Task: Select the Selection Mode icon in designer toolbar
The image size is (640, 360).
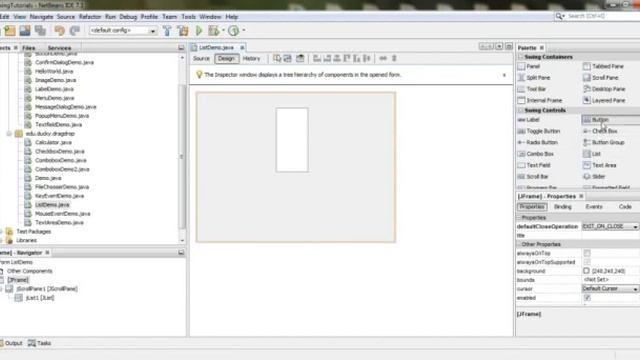Action: point(277,58)
